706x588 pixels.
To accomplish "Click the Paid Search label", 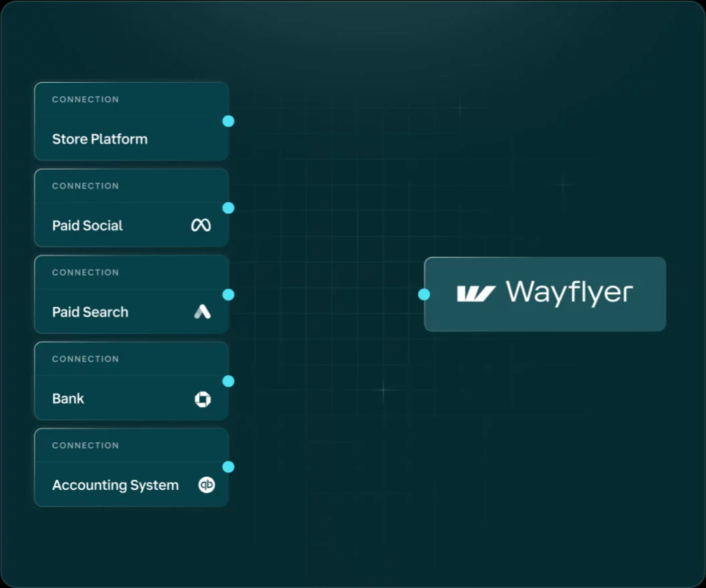I will [x=90, y=312].
